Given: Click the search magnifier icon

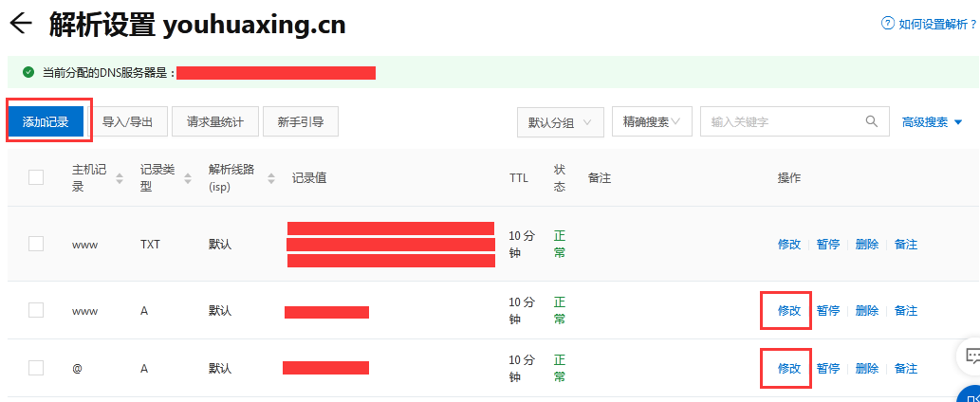Looking at the screenshot, I should [x=871, y=121].
